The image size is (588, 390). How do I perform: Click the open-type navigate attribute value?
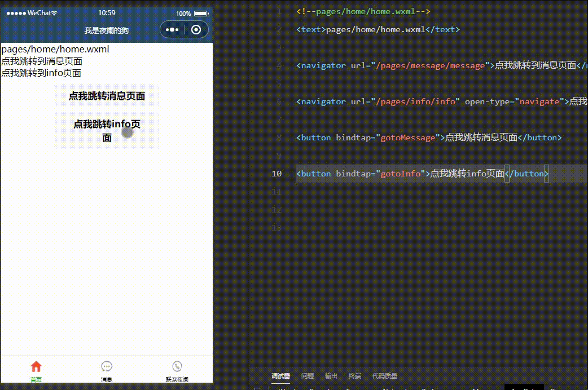click(x=539, y=101)
